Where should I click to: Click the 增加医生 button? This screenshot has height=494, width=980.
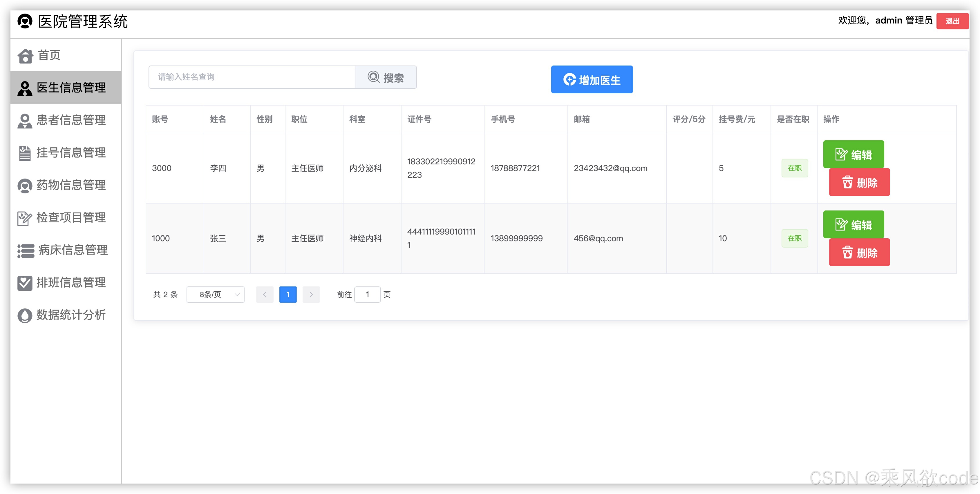point(591,79)
